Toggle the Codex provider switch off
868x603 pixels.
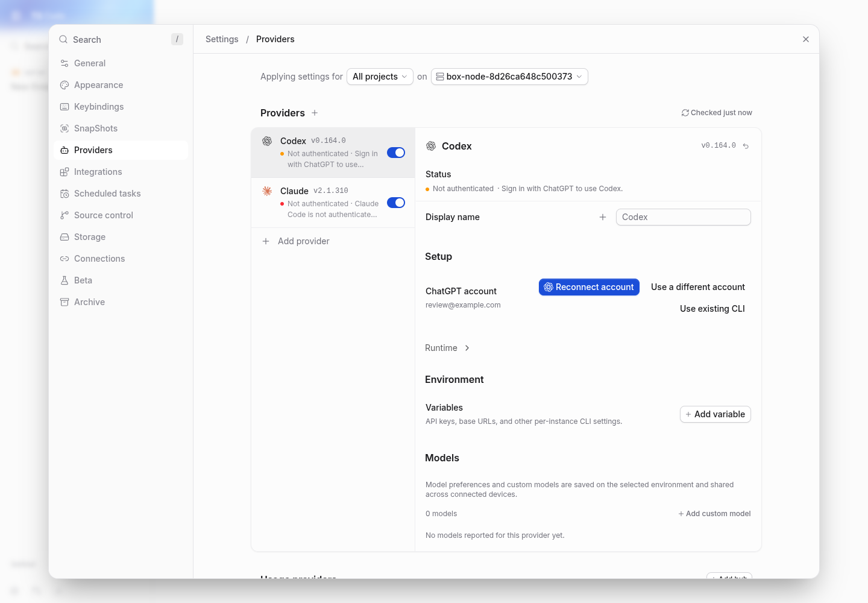396,153
